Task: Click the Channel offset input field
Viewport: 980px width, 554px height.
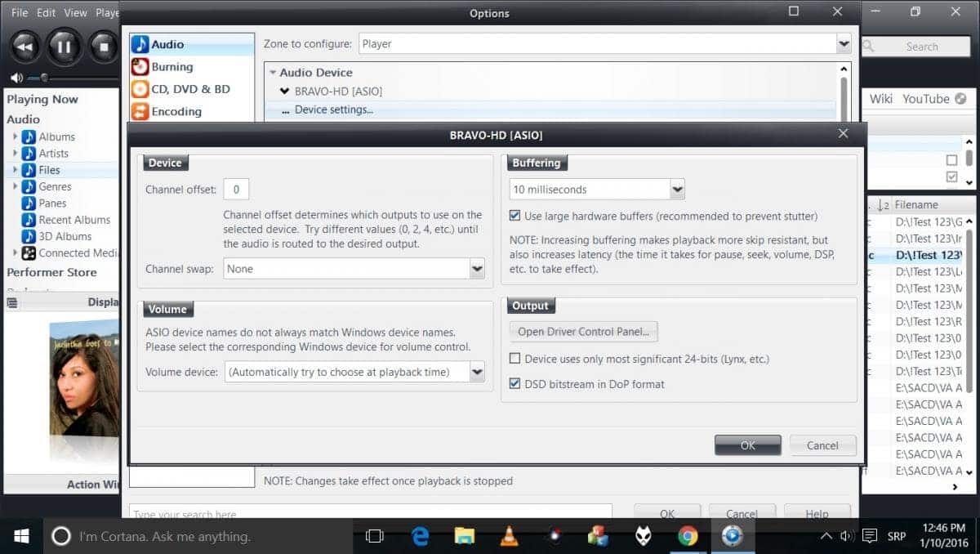Action: click(236, 190)
